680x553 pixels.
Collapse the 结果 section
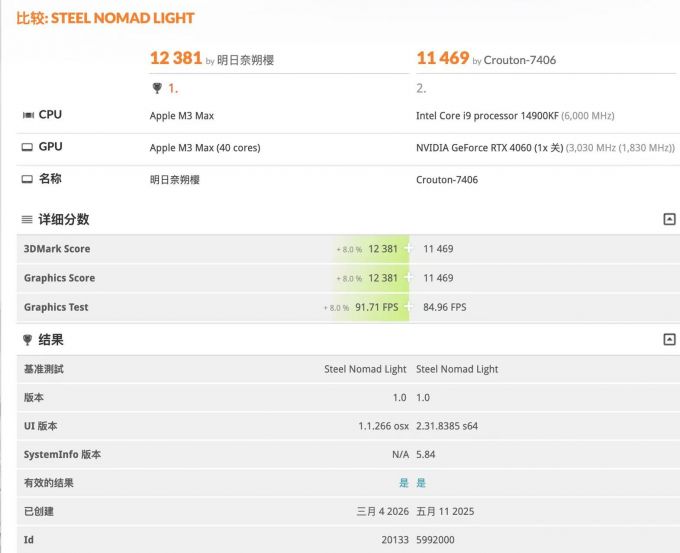point(669,340)
